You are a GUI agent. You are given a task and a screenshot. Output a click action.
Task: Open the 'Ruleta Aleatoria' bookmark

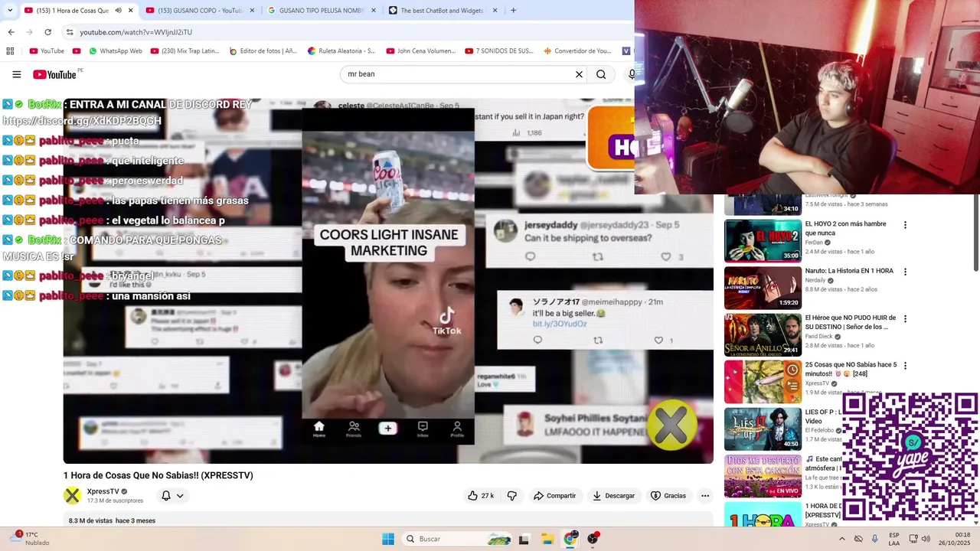pyautogui.click(x=341, y=51)
